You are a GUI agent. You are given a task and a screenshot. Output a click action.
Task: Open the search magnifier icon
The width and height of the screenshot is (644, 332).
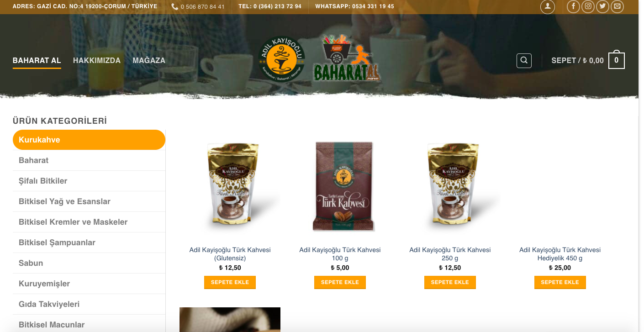(x=524, y=60)
